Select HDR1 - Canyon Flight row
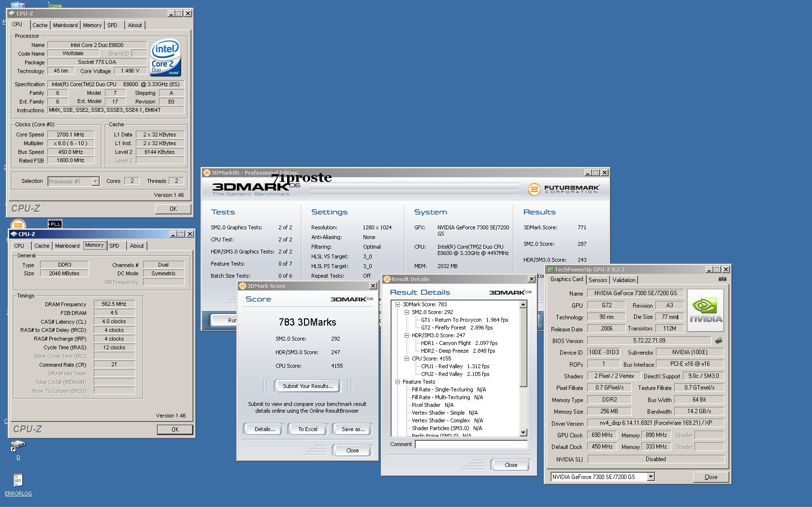 point(459,343)
